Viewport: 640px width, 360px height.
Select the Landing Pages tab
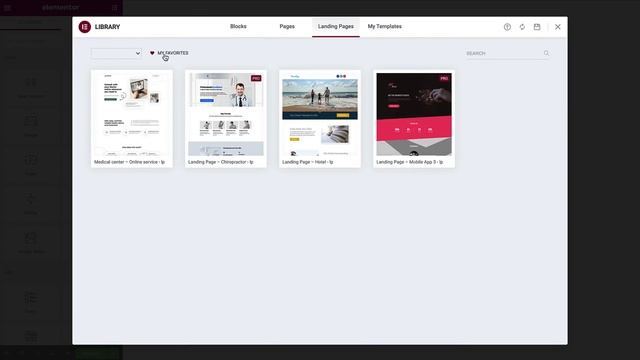pyautogui.click(x=336, y=27)
